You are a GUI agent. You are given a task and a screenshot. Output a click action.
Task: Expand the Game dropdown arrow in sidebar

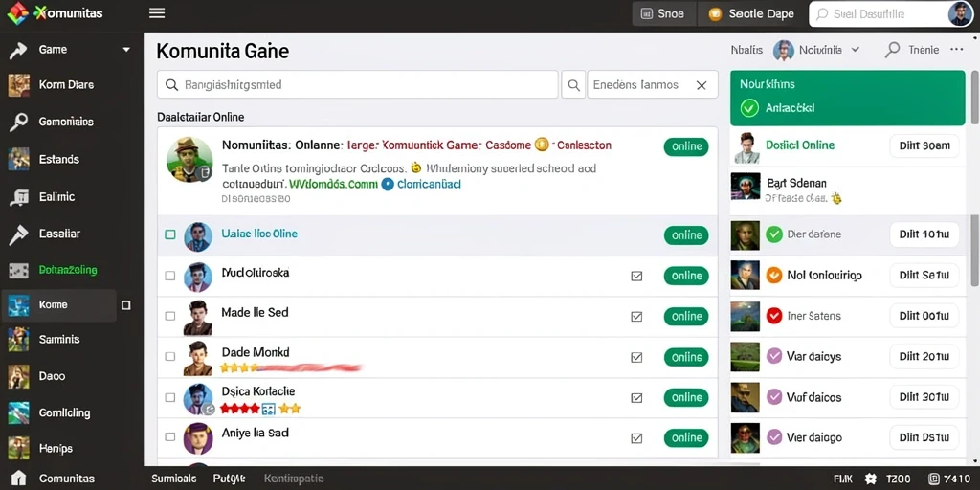coord(127,50)
